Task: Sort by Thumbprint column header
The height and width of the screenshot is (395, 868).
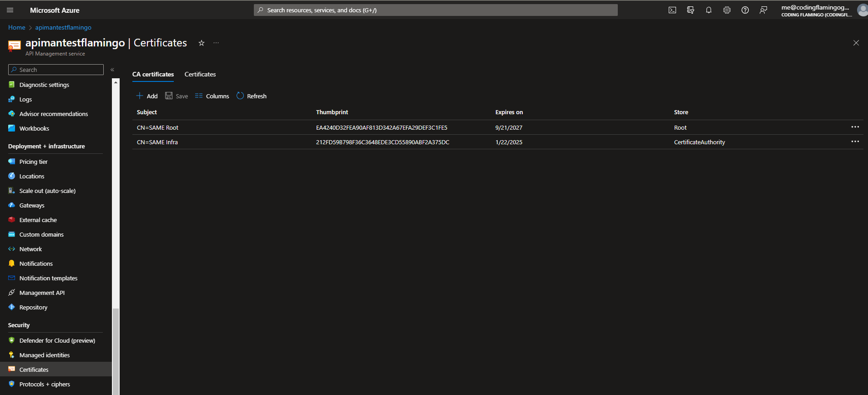Action: [332, 112]
